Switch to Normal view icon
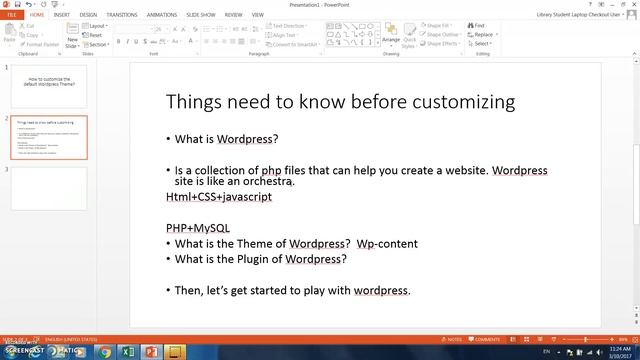This screenshot has height=360, width=640. point(513,340)
